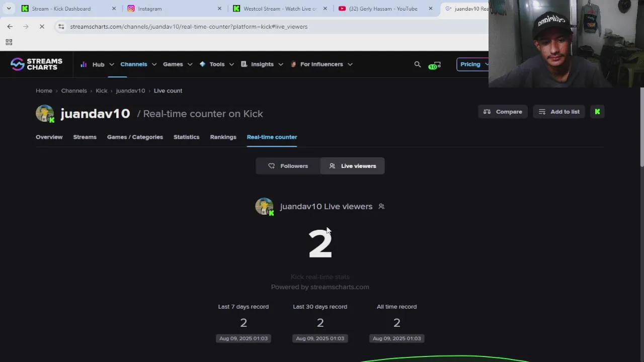Click the Compare scales icon

pos(487,112)
